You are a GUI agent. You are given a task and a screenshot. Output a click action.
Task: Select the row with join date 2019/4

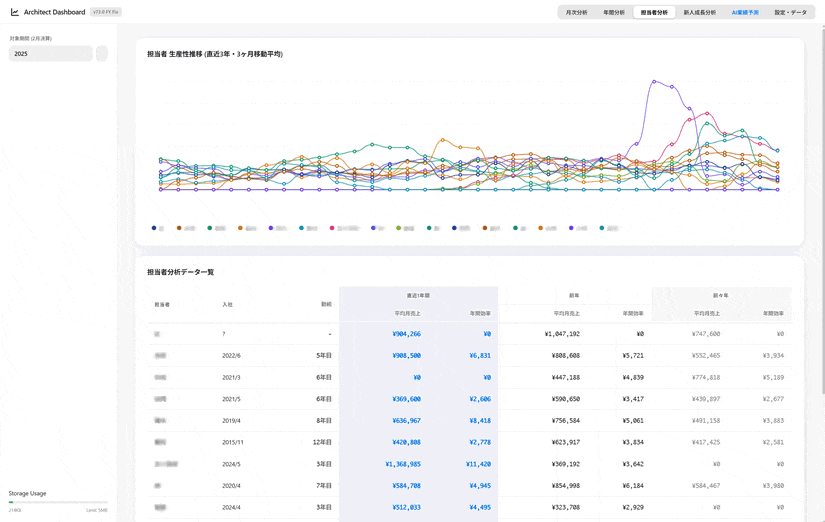(470, 420)
